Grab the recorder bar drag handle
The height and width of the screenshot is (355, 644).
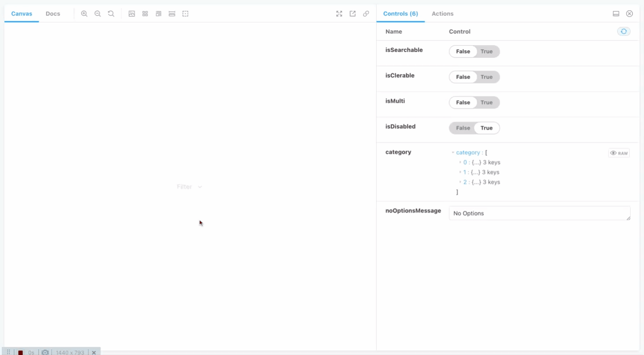pos(8,352)
